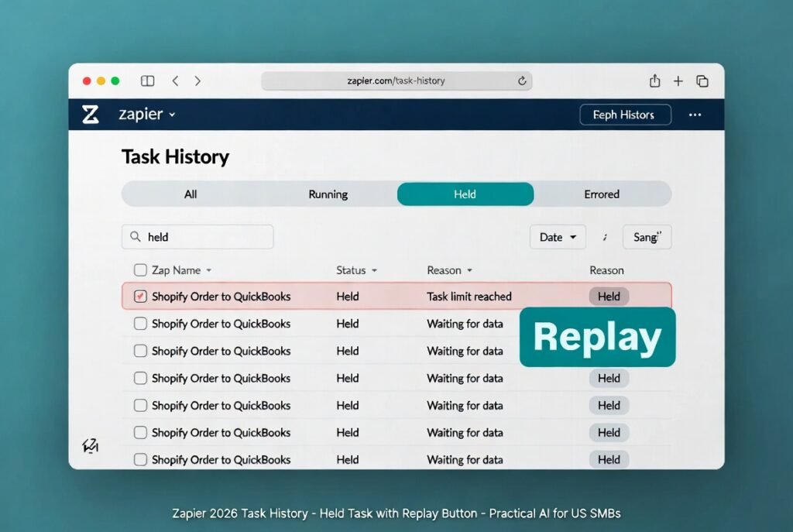Viewport: 793px width, 532px height.
Task: Click the Replay button
Action: point(596,337)
